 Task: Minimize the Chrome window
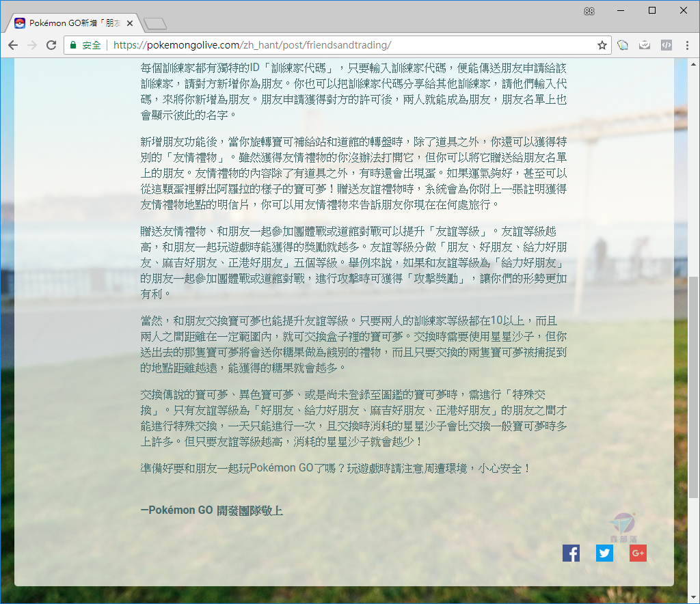[621, 11]
